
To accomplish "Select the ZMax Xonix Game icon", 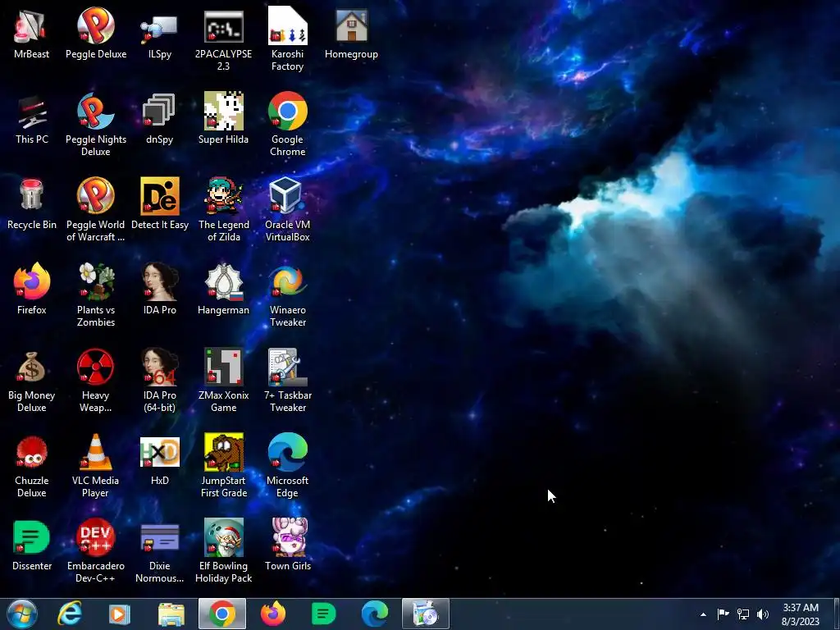I will tap(223, 381).
